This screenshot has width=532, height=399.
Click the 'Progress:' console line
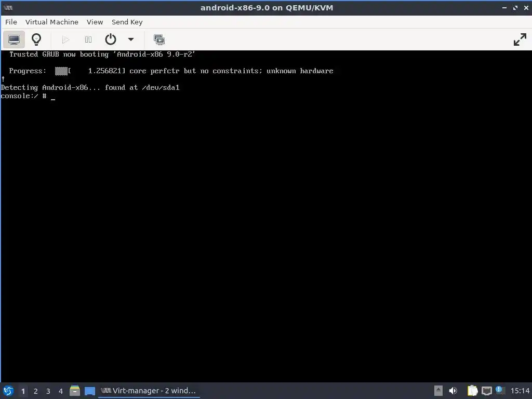click(x=171, y=71)
